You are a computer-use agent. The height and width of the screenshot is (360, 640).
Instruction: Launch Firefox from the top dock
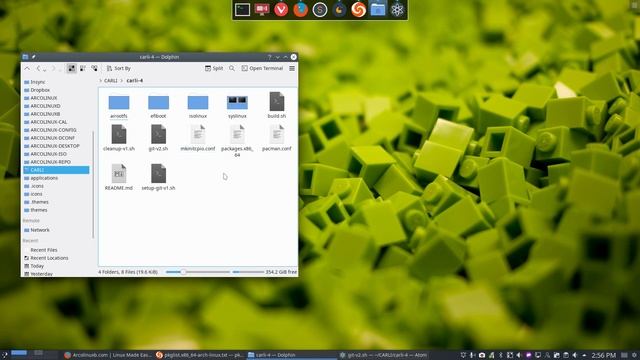(300, 9)
